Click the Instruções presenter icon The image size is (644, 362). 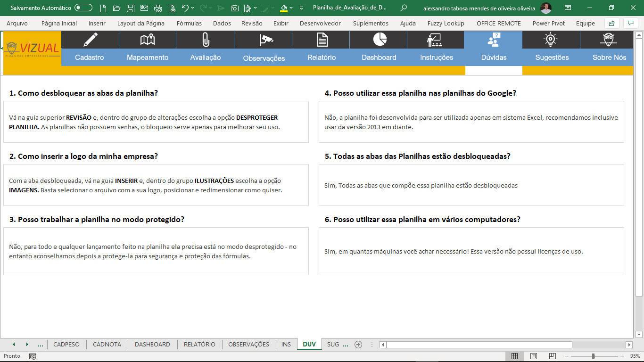pyautogui.click(x=434, y=40)
